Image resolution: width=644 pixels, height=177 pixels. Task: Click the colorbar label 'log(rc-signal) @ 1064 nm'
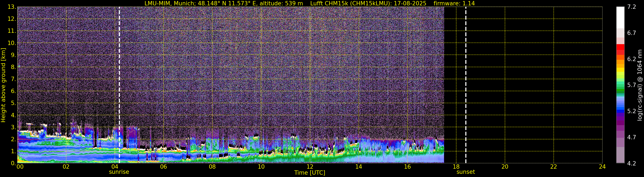(x=640, y=85)
